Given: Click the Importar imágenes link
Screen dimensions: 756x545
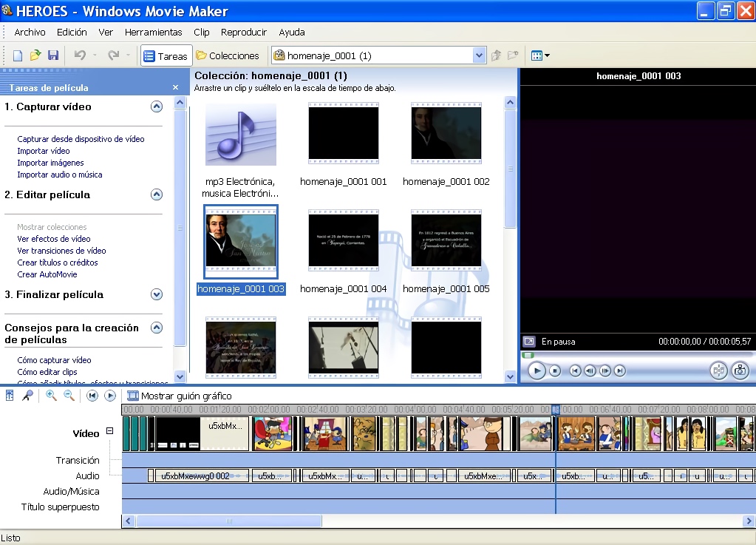Looking at the screenshot, I should click(x=50, y=163).
